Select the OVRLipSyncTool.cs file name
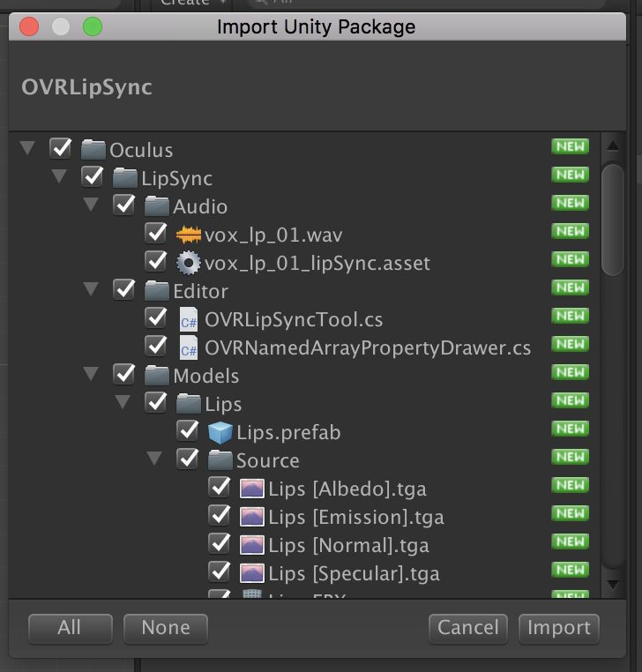 point(294,320)
